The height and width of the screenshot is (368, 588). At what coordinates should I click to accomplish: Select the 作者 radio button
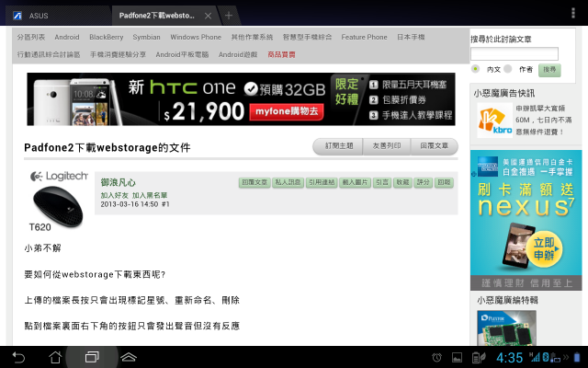[x=508, y=69]
